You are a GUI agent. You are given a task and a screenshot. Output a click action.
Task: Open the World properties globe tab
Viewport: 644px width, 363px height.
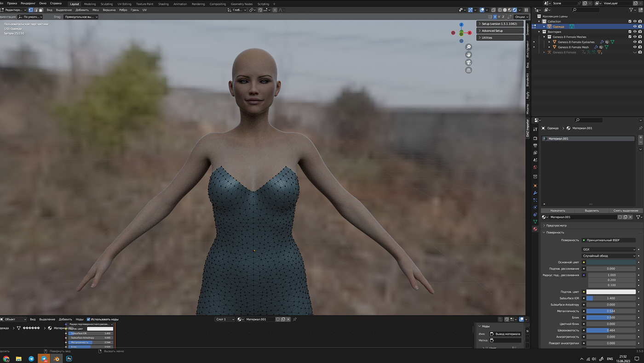[x=535, y=167]
